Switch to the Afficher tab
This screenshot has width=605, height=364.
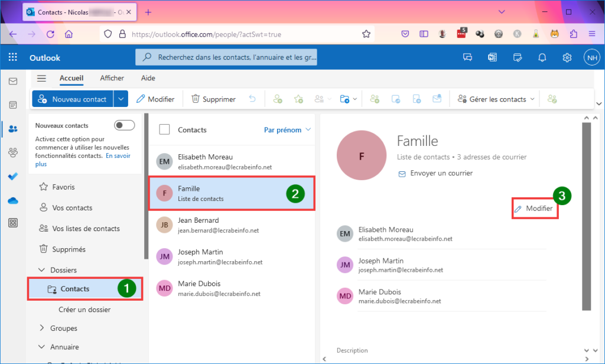[x=112, y=77]
